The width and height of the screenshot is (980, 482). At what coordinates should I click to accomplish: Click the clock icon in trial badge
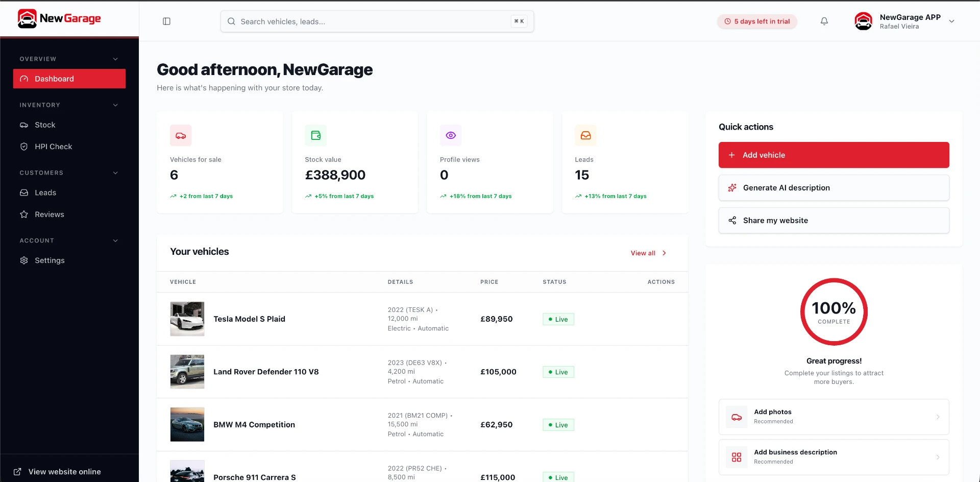point(728,21)
